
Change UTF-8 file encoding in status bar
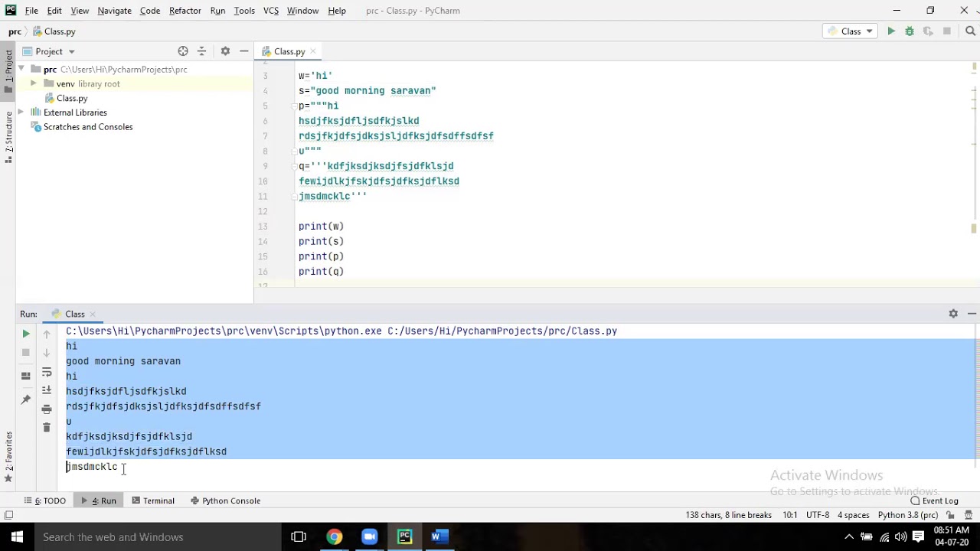pos(817,515)
